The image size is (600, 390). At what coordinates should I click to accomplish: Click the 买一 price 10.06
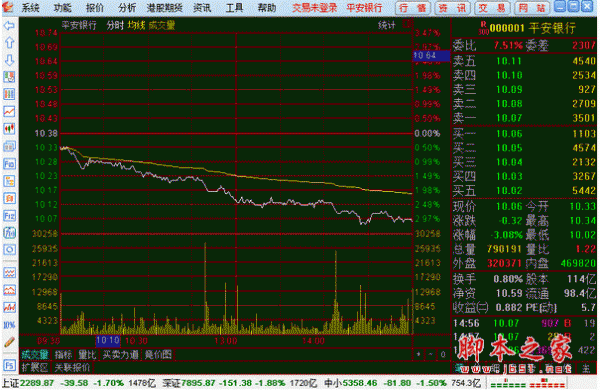coord(509,134)
